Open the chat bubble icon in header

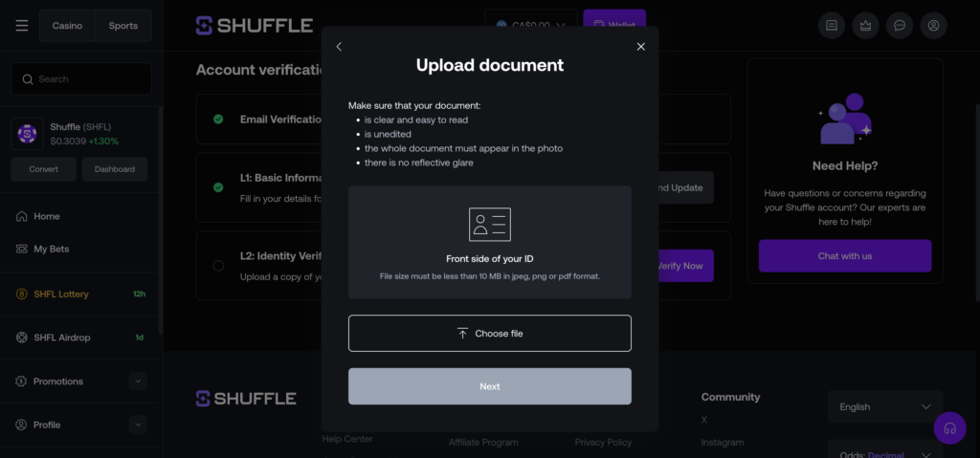coord(900,26)
